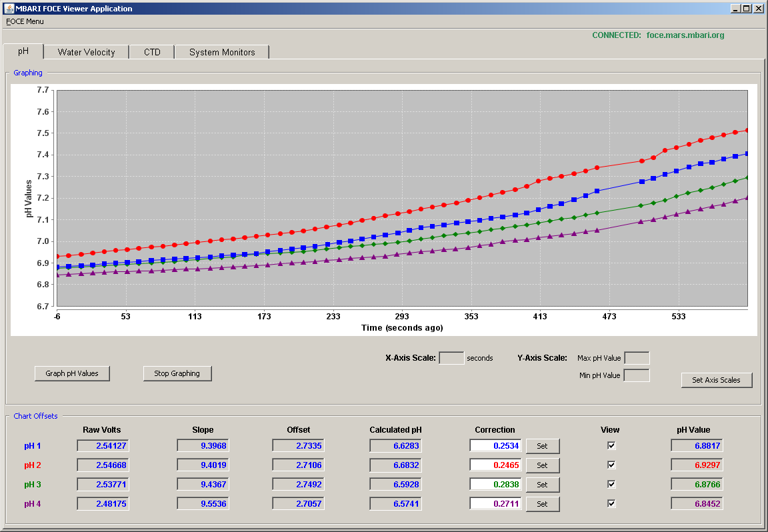Viewport: 768px width, 532px height.
Task: Switch to the CTD tab
Action: tap(152, 53)
